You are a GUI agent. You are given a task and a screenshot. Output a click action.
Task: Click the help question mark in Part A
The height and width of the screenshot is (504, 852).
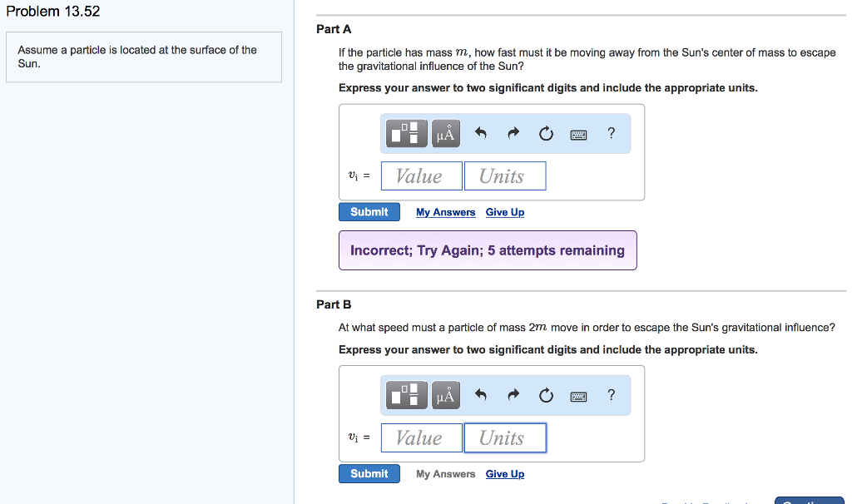tap(611, 133)
